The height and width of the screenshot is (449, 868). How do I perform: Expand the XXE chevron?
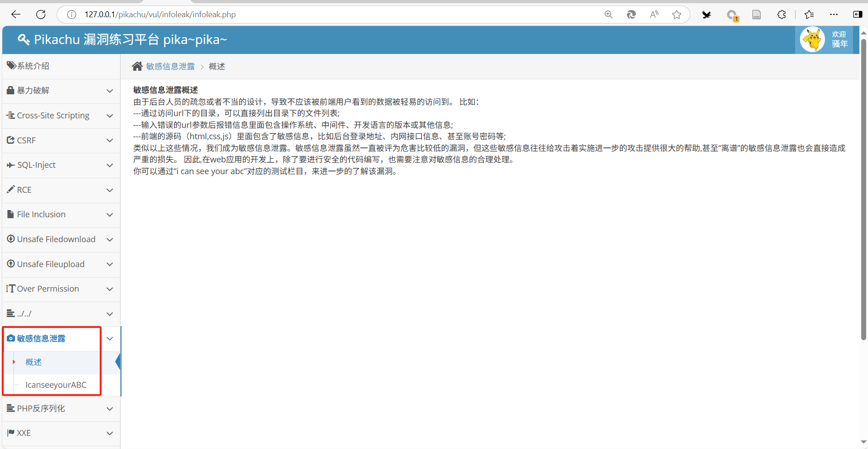110,434
